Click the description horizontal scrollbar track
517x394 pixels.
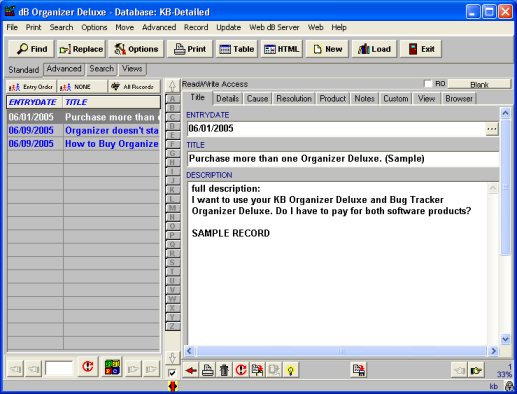(x=341, y=351)
